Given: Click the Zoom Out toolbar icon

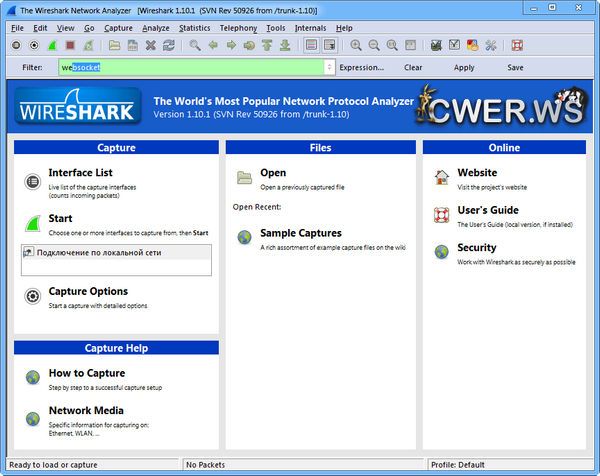Looking at the screenshot, I should (373, 45).
